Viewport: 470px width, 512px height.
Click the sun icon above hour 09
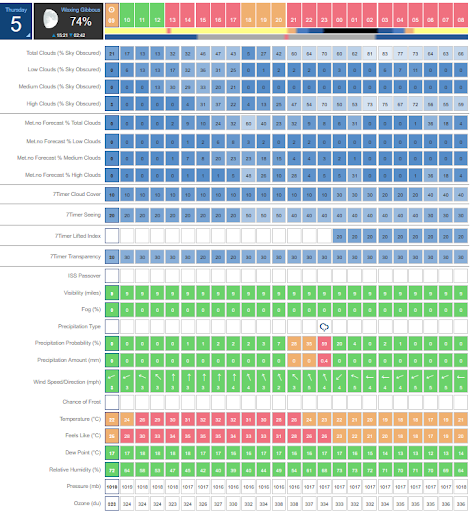[x=112, y=10]
